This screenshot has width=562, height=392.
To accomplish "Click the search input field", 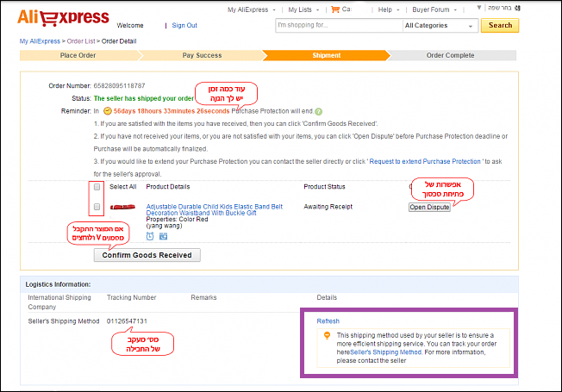I will coord(339,26).
